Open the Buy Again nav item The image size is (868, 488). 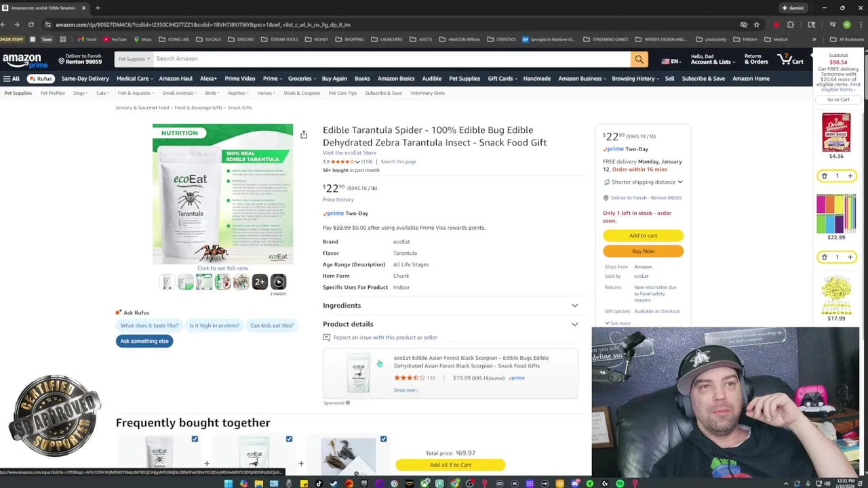click(x=334, y=79)
